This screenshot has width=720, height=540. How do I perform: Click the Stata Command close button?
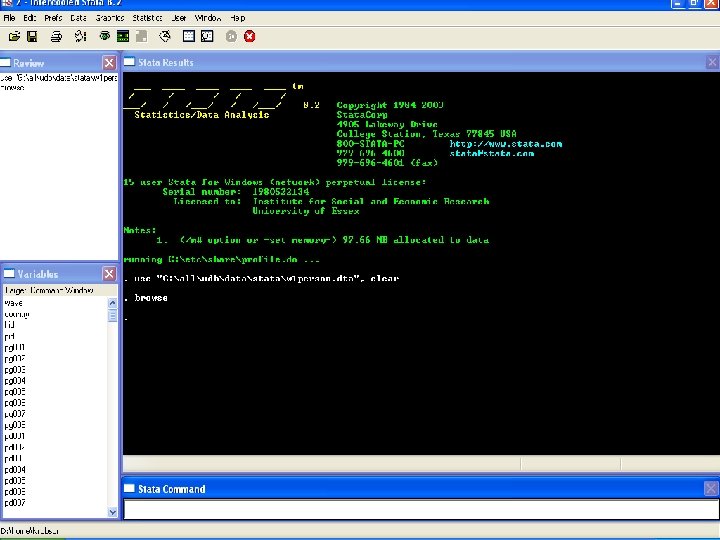tap(711, 489)
